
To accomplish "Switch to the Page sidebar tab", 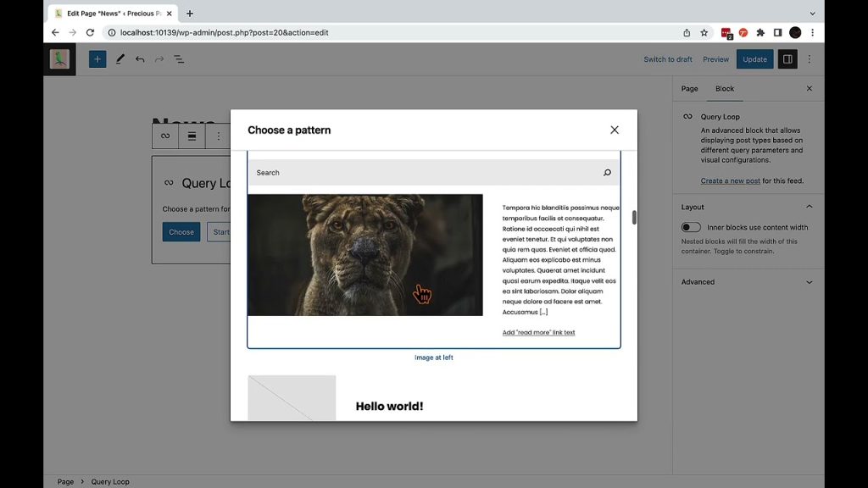I will pyautogui.click(x=689, y=89).
